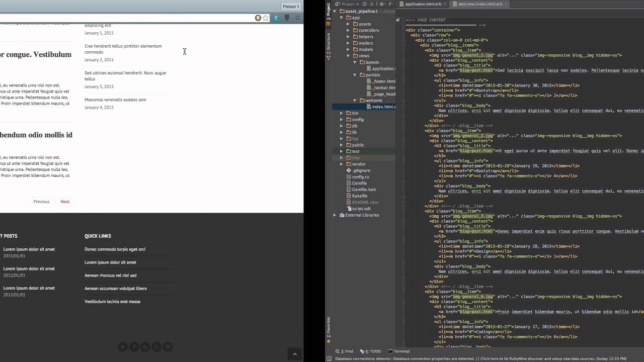Screen dimensions: 644x362
Task: Select README.rdoc in project tree
Action: (362, 202)
